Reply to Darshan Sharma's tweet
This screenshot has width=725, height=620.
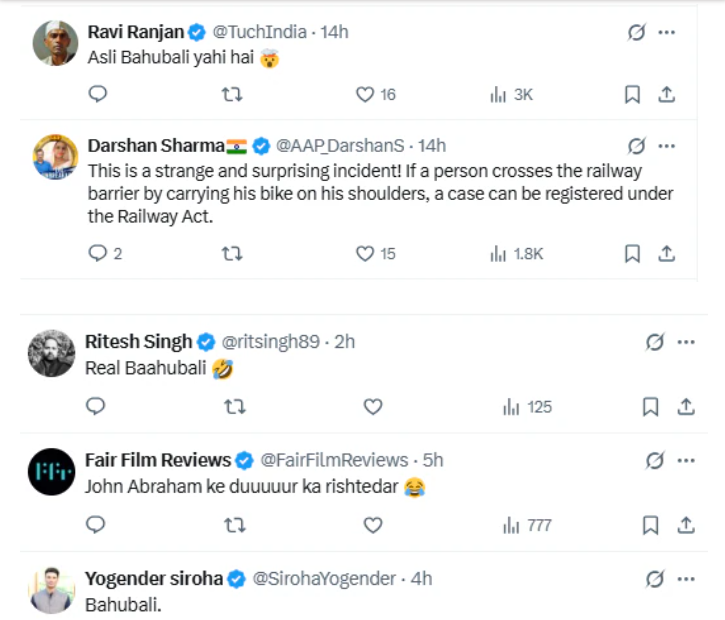98,254
